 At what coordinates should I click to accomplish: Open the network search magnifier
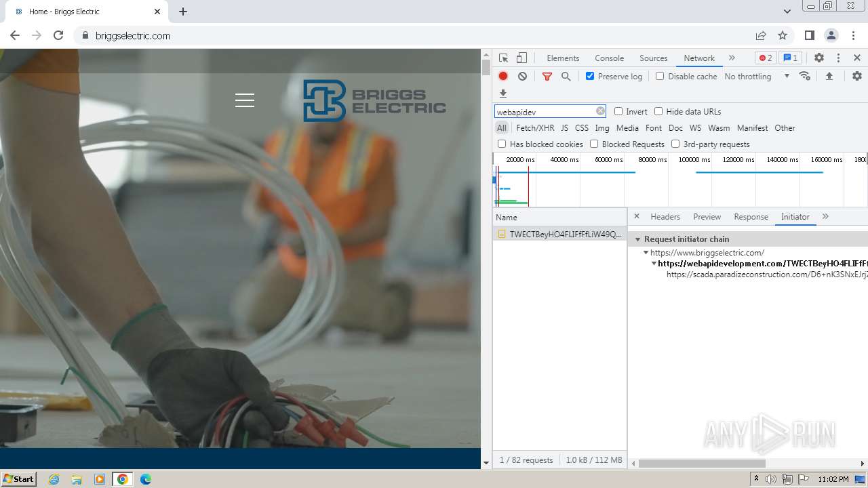(566, 77)
